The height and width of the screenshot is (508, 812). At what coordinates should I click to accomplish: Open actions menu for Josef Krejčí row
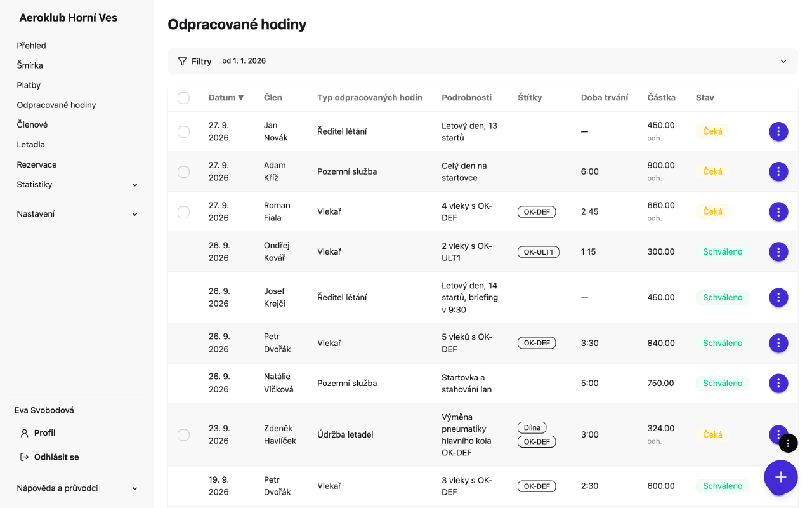pos(778,297)
